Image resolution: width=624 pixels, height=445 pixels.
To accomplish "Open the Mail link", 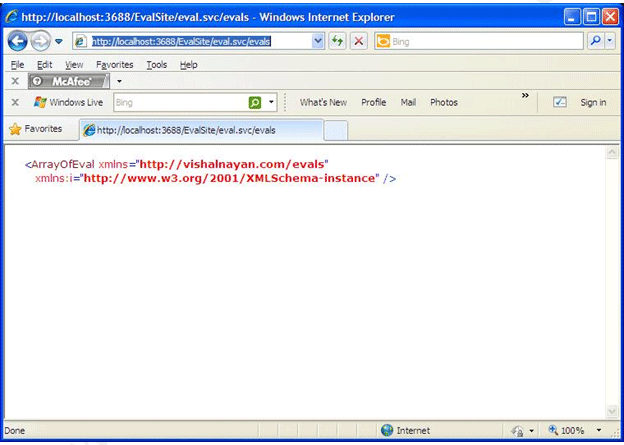I will point(408,102).
